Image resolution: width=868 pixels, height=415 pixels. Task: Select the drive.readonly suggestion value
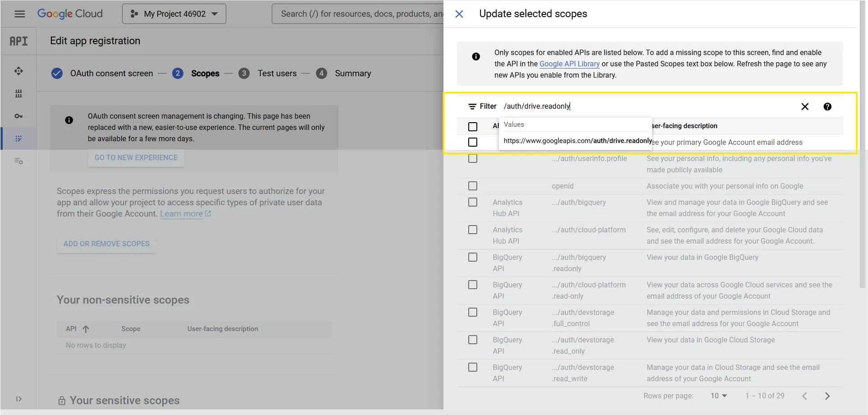pos(578,141)
